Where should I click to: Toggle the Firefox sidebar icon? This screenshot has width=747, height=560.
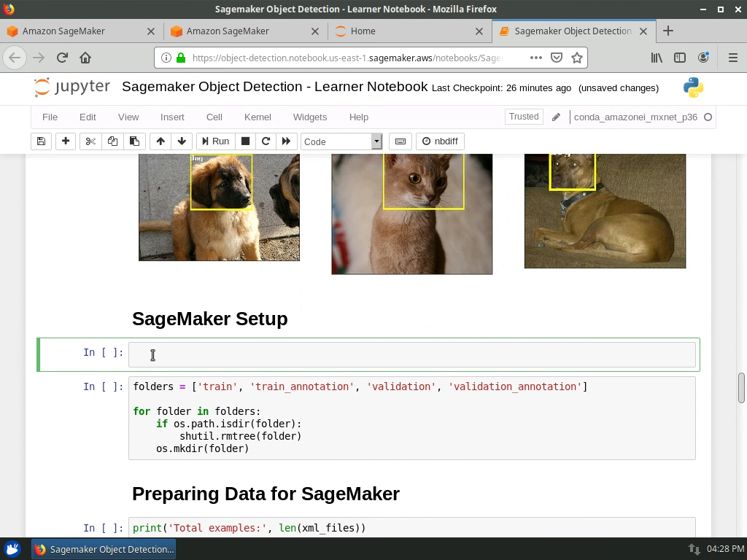680,58
